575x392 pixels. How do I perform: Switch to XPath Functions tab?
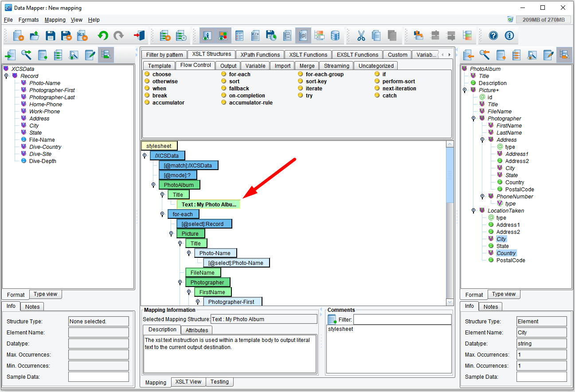(260, 55)
